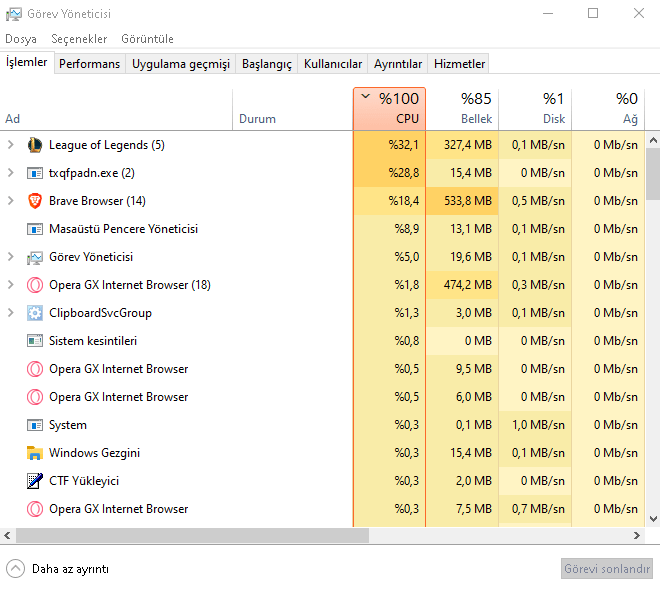Expand the Opera GX Internet Browser (18) group
This screenshot has height=590, width=660.
(11, 285)
